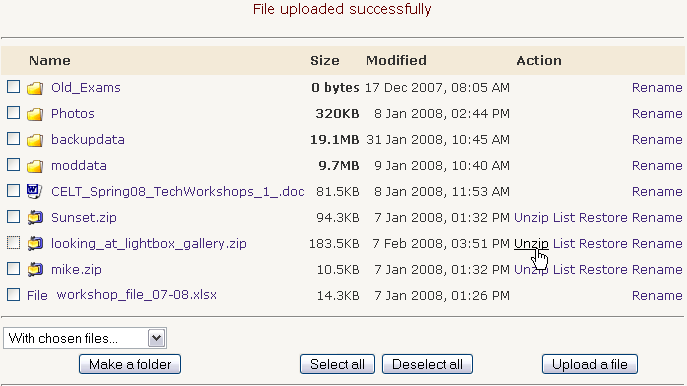Tick checkbox for CELT_Spring08_TechWorkshops_1_.doc

point(14,191)
